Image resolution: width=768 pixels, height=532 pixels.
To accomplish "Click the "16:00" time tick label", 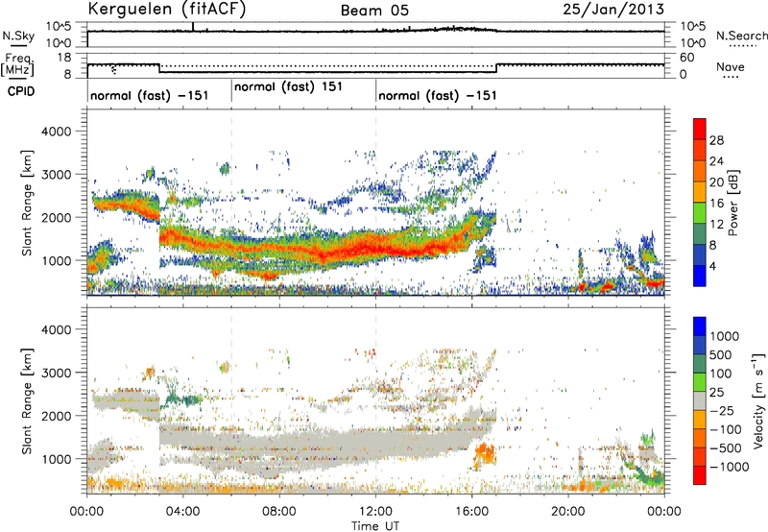I will click(x=472, y=512).
